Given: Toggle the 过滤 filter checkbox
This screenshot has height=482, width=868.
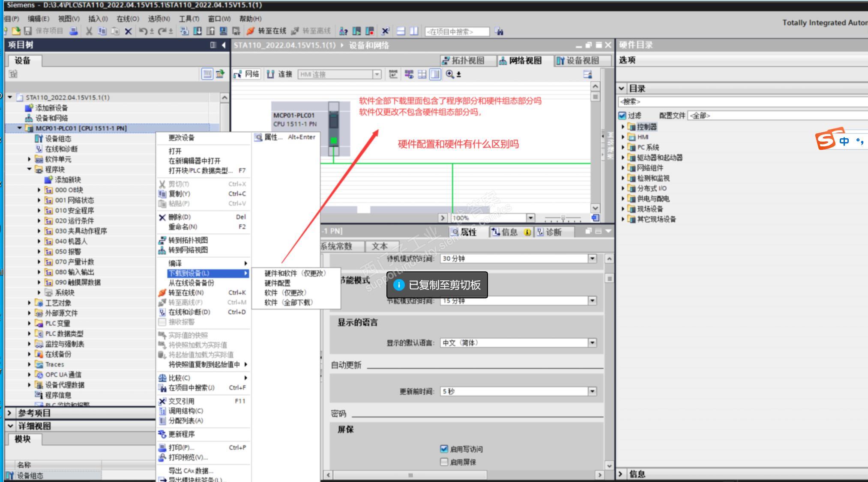Looking at the screenshot, I should pyautogui.click(x=623, y=116).
